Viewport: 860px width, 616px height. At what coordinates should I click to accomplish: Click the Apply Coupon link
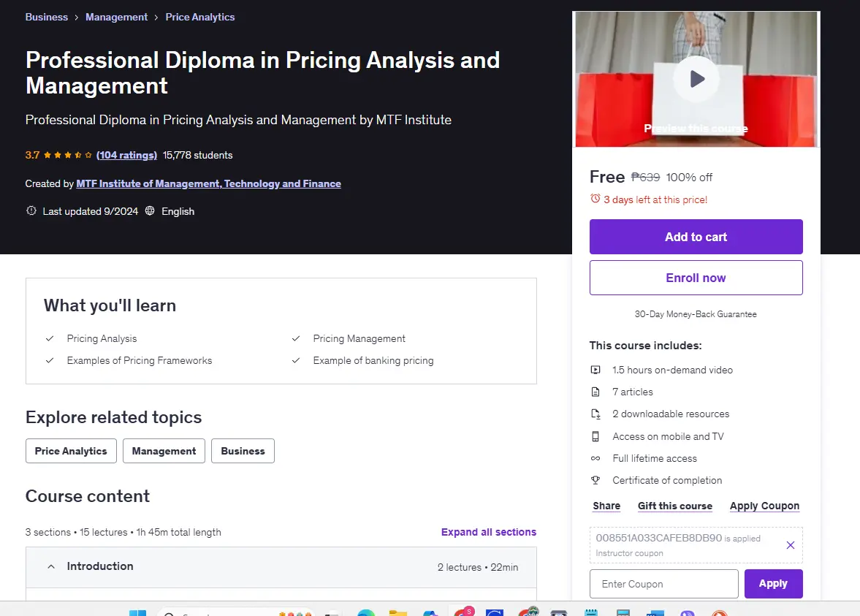(764, 506)
